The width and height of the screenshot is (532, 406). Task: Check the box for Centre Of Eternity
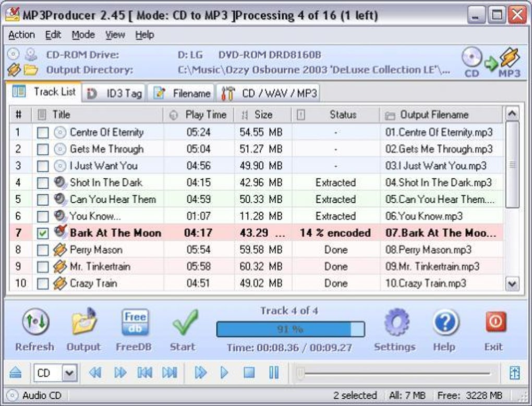43,132
